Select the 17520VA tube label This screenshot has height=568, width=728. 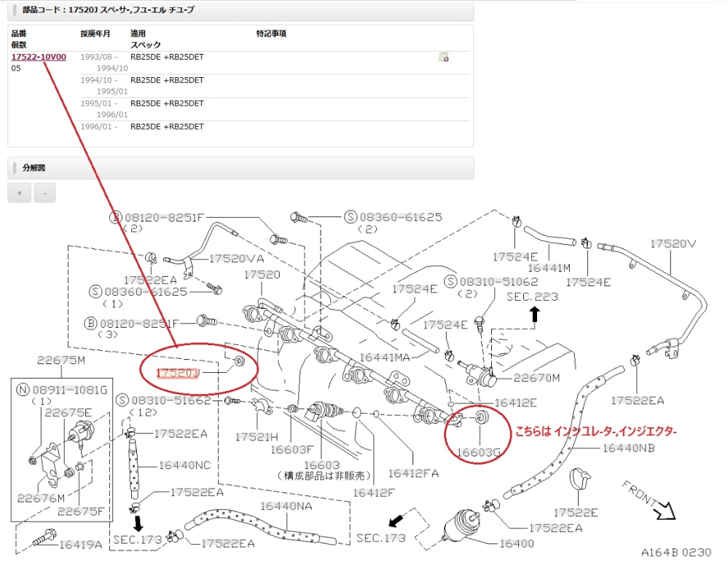tap(236, 259)
